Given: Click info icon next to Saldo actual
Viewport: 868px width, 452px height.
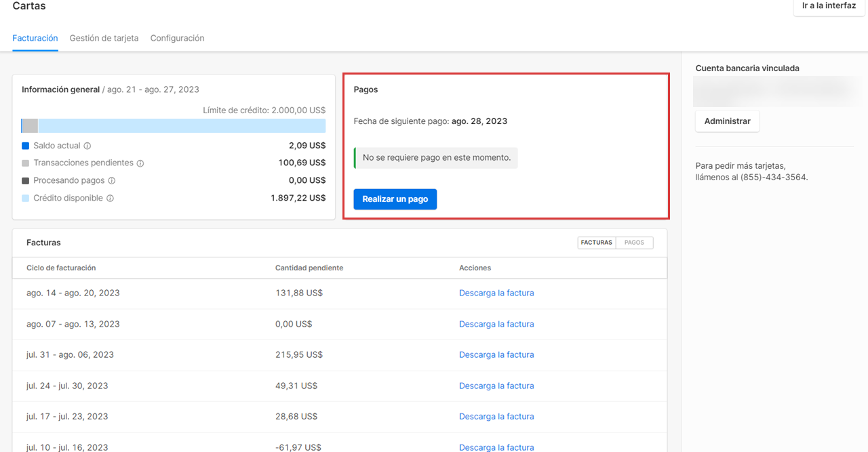Looking at the screenshot, I should [87, 146].
